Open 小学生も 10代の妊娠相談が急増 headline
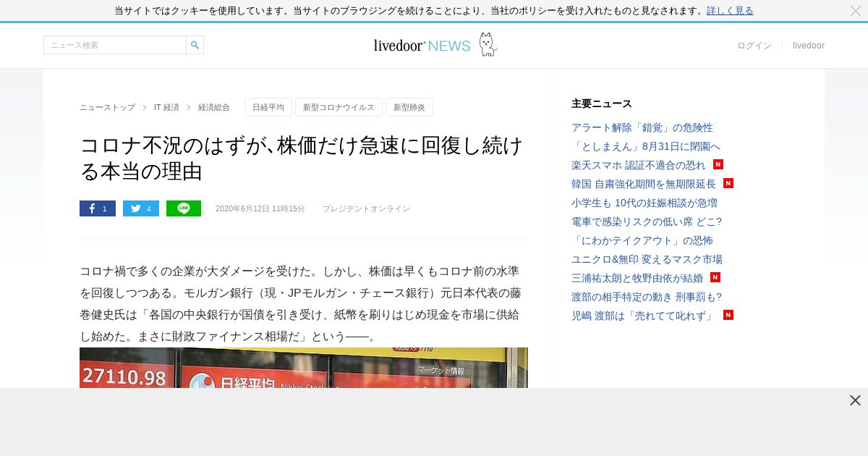The width and height of the screenshot is (868, 456). coord(644,203)
